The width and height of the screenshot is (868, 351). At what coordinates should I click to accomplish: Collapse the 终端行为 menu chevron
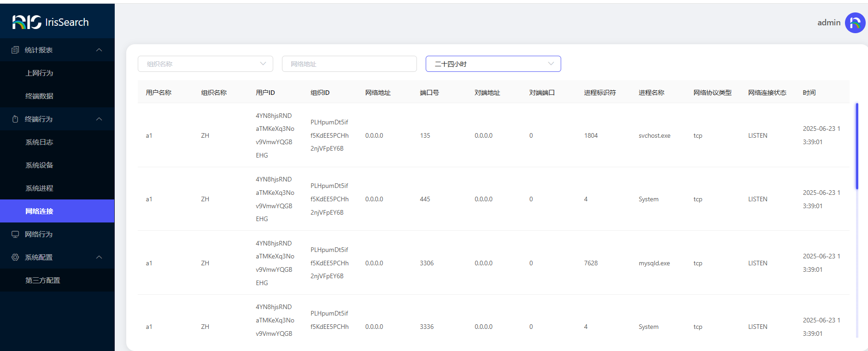(x=99, y=119)
